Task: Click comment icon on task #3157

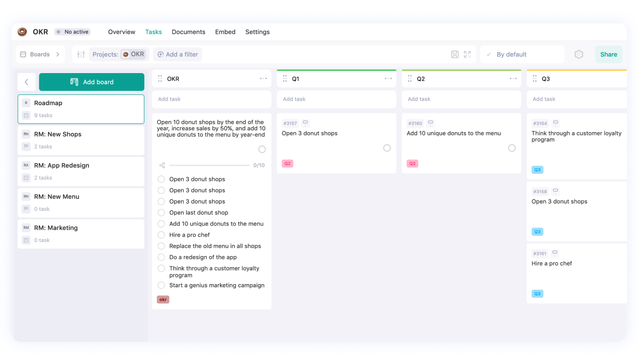Action: point(306,123)
